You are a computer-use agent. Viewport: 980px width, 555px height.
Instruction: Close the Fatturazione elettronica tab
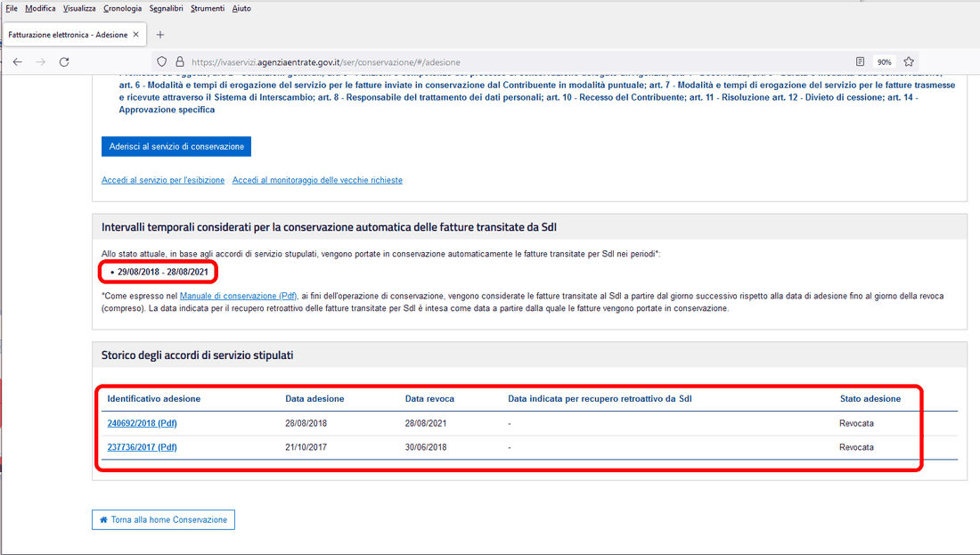(135, 35)
